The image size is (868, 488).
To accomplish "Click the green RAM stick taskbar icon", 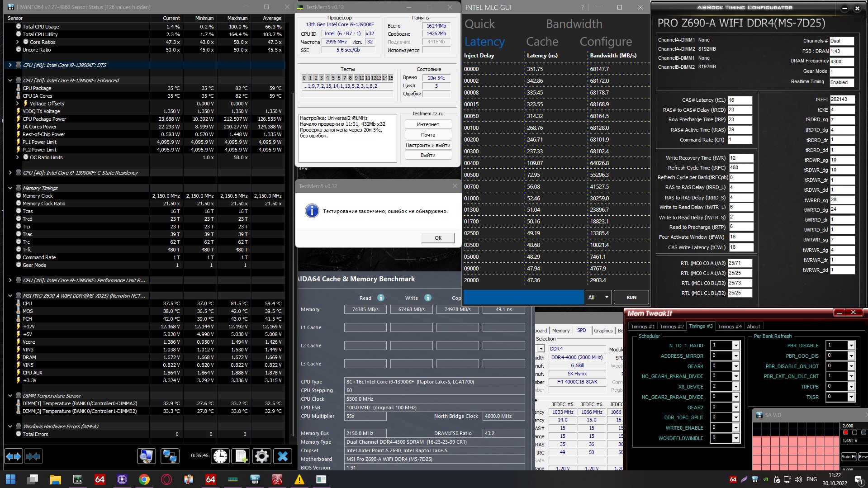I will 233,479.
